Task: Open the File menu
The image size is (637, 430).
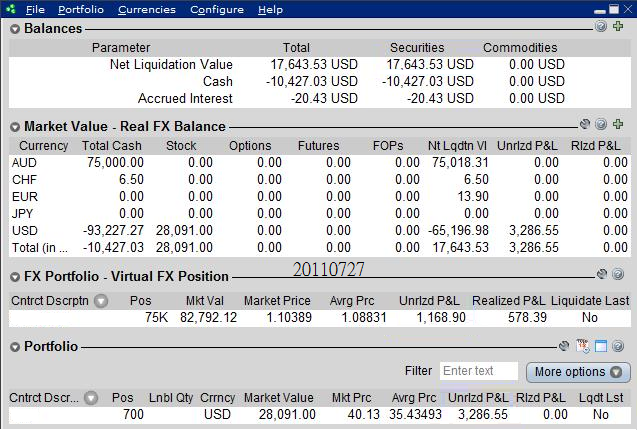Action: 35,9
